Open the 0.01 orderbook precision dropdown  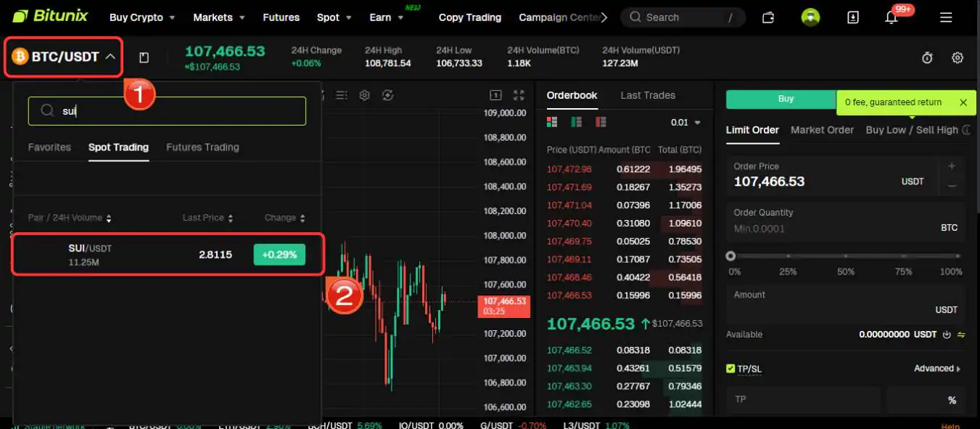686,123
